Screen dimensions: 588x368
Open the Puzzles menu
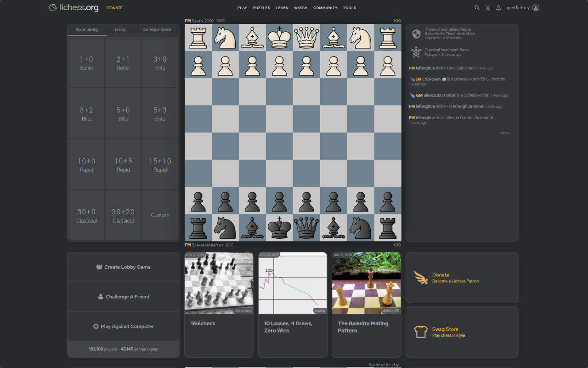point(261,8)
